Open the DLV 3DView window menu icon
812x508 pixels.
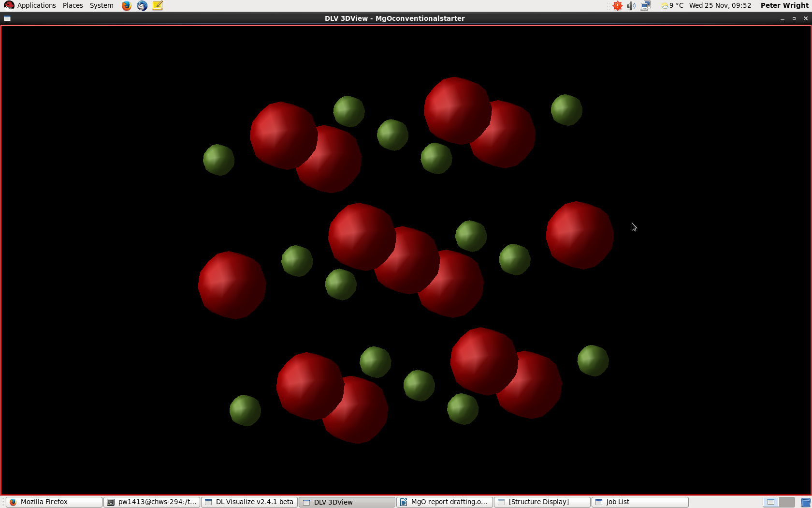pyautogui.click(x=7, y=18)
